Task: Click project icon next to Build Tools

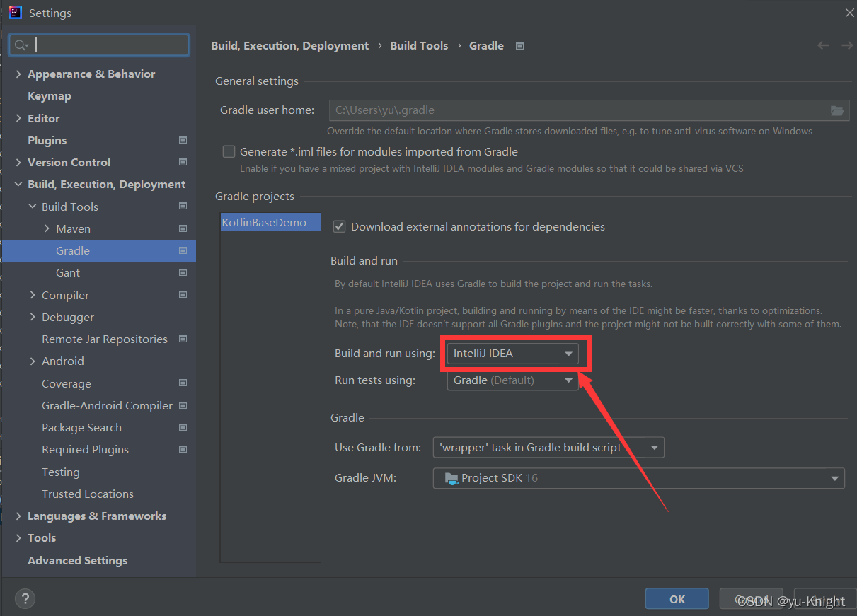Action: pos(183,207)
